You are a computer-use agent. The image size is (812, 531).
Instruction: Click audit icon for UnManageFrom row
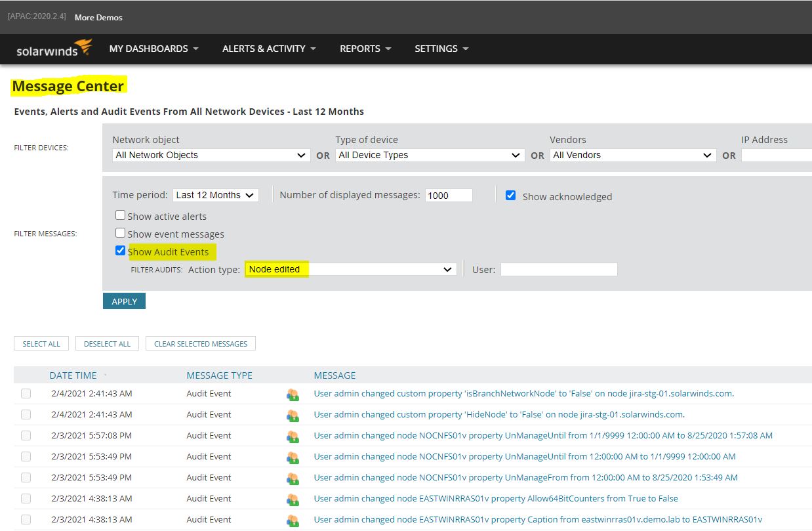tap(293, 478)
